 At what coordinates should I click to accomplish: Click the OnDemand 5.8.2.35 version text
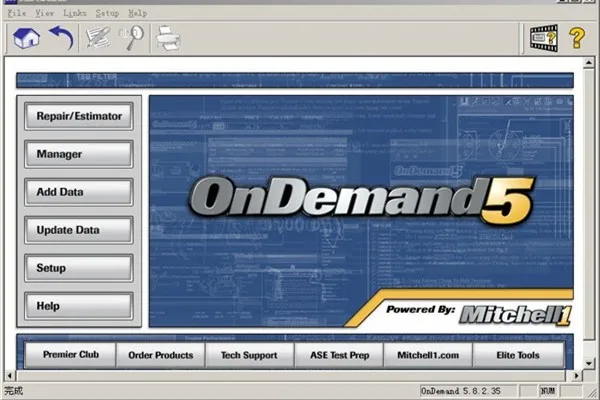click(461, 391)
